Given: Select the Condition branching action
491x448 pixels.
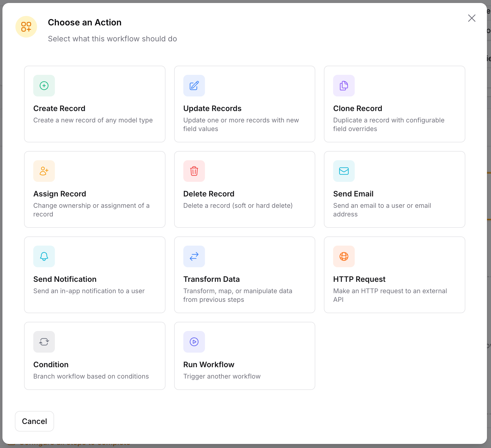Looking at the screenshot, I should coord(94,356).
